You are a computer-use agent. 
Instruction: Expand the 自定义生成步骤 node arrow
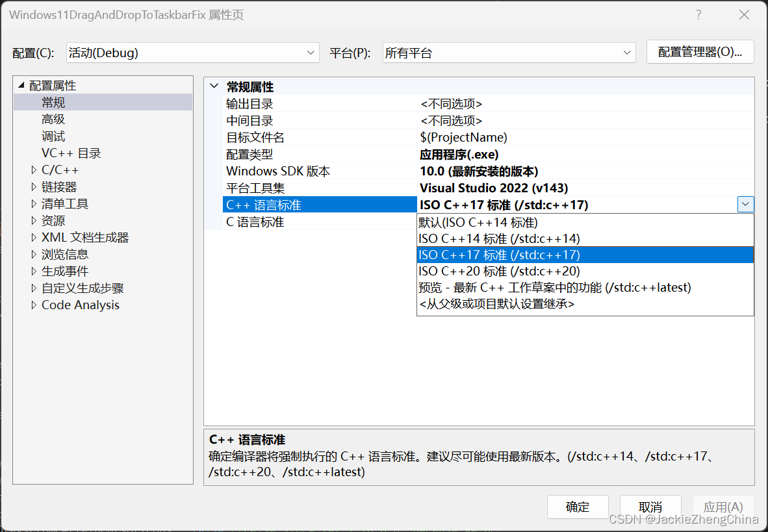33,288
